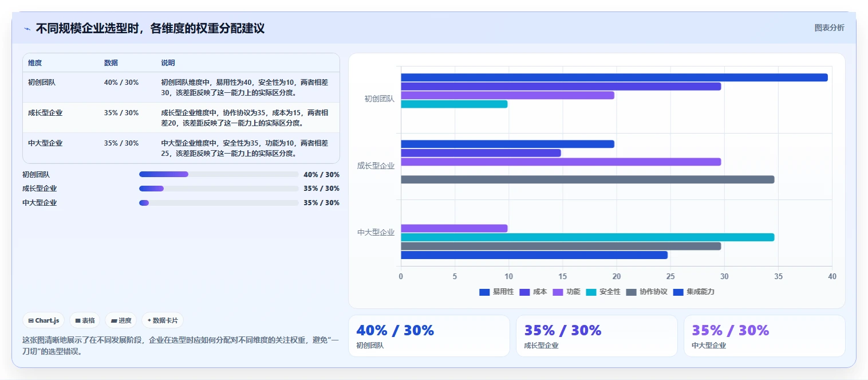The image size is (868, 380).
Task: Click the 中大型企业 progress bar
Action: [219, 203]
